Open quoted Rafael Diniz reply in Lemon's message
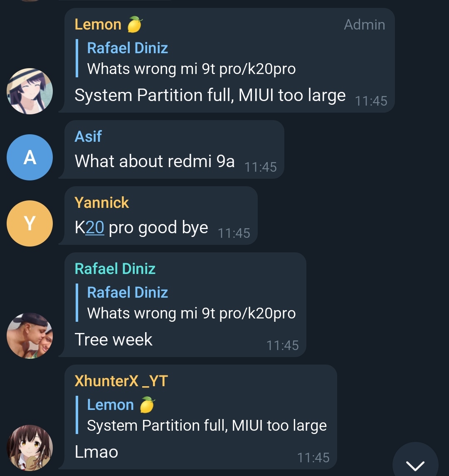 pyautogui.click(x=186, y=58)
